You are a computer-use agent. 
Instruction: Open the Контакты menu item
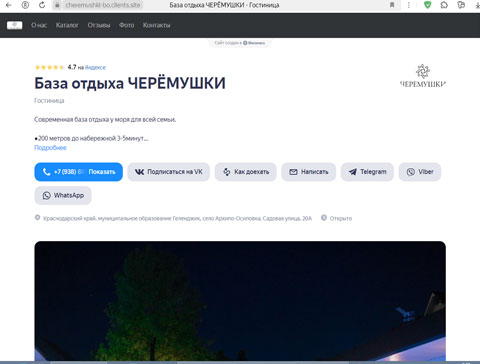[157, 25]
